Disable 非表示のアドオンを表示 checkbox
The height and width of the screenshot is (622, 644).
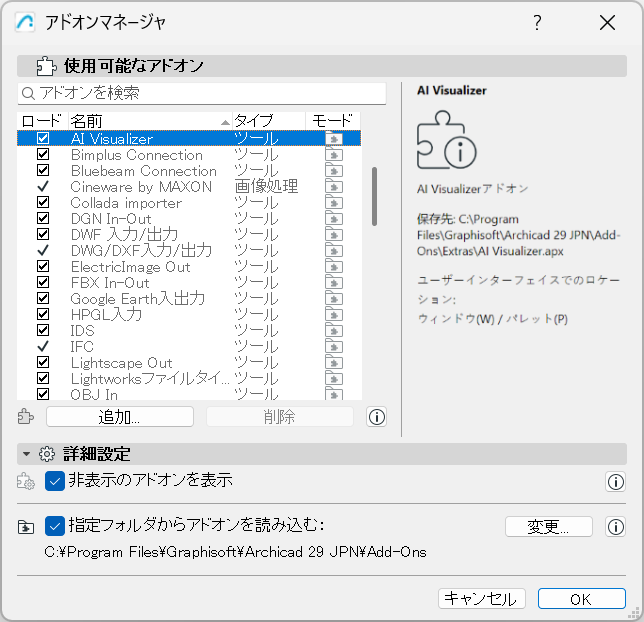pyautogui.click(x=55, y=481)
